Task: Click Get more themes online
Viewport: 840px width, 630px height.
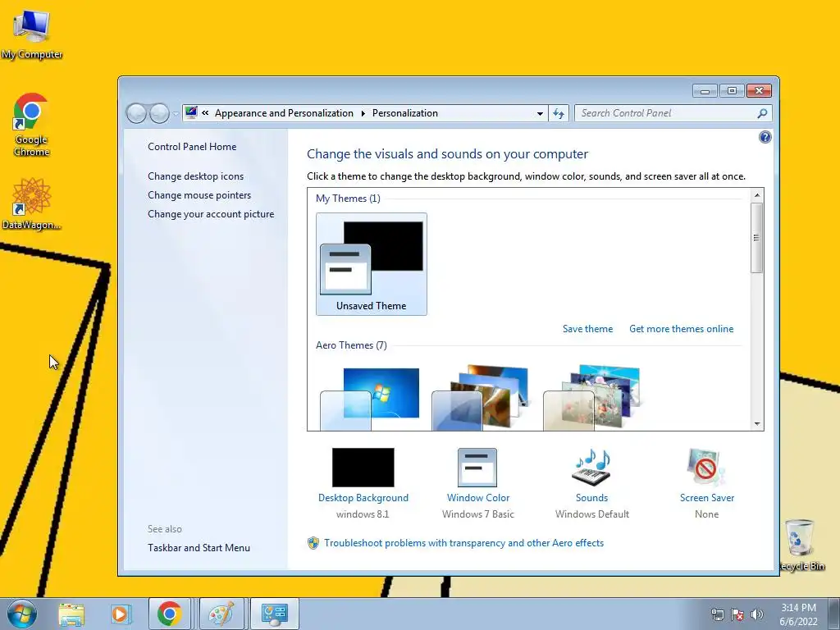Action: [682, 329]
